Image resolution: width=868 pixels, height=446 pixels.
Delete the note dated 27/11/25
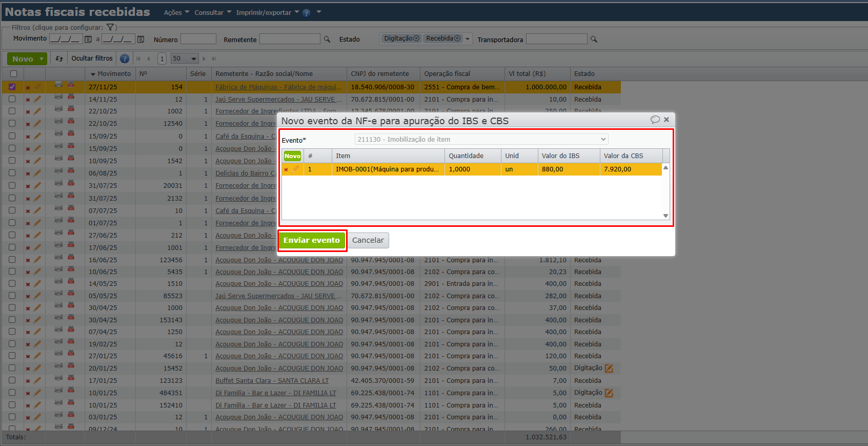coord(28,87)
